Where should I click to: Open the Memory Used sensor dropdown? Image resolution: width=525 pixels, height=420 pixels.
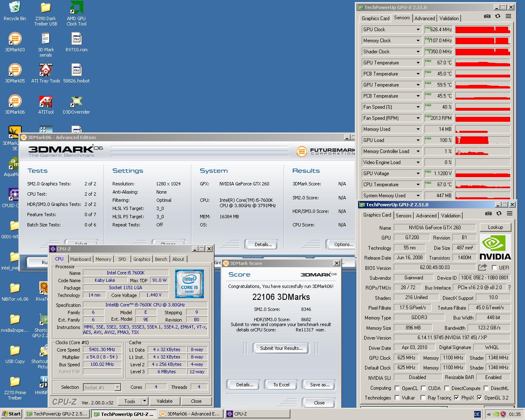point(418,129)
